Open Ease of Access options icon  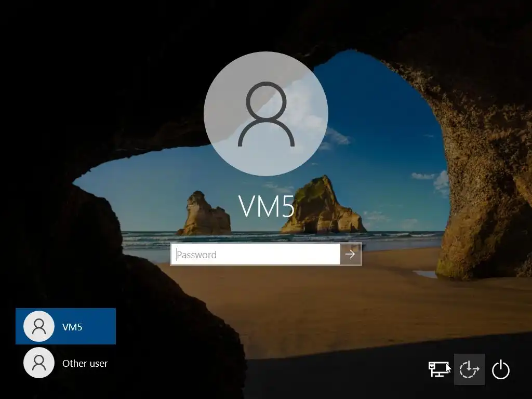coord(469,369)
